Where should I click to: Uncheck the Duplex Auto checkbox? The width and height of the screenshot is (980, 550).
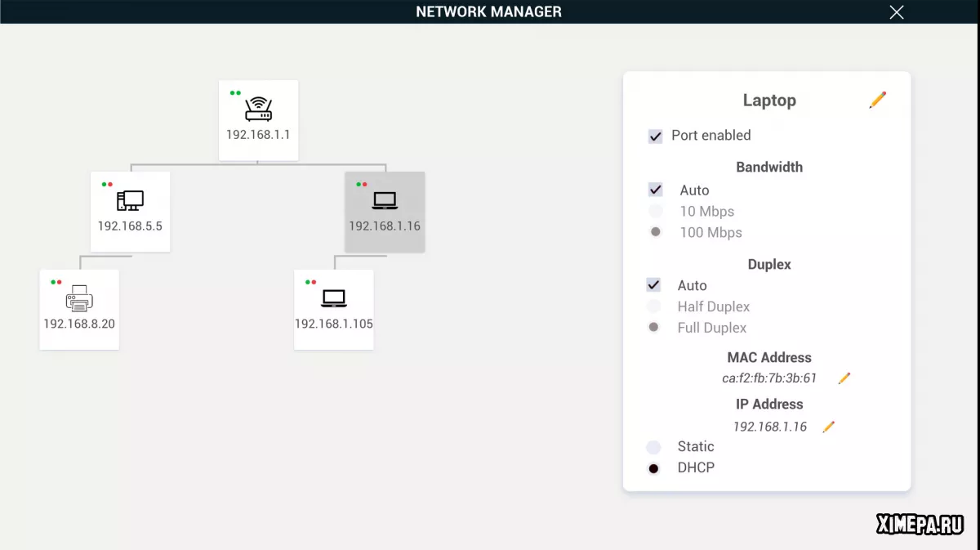pyautogui.click(x=653, y=285)
